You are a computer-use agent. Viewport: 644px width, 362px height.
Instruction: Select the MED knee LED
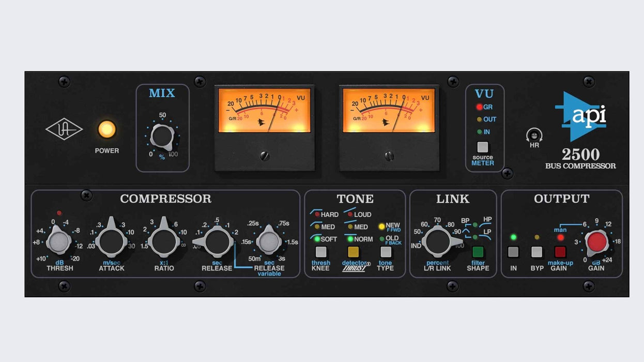tap(317, 227)
